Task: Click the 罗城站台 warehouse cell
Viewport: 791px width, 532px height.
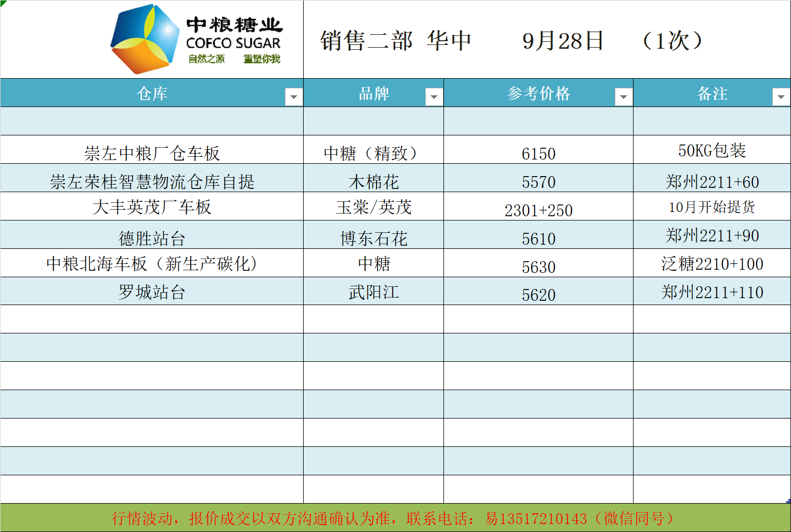Action: [152, 292]
